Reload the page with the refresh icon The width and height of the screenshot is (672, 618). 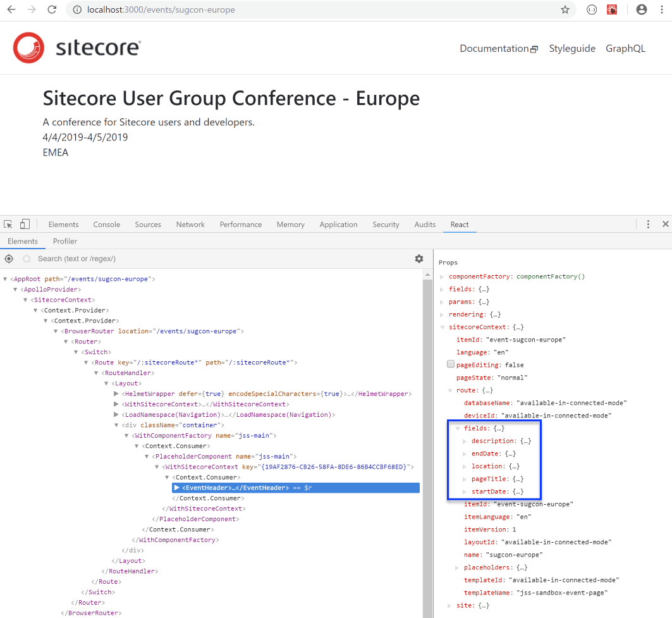(52, 9)
